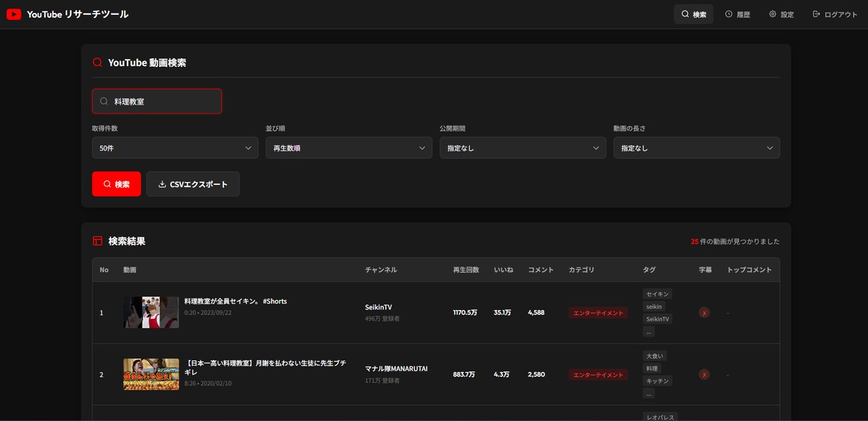868x421 pixels.
Task: Click the キッチン tag chip
Action: (657, 381)
